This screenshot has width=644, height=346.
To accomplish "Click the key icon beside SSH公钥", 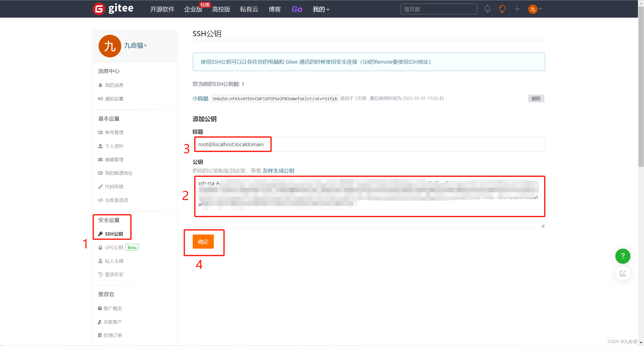I will click(100, 234).
